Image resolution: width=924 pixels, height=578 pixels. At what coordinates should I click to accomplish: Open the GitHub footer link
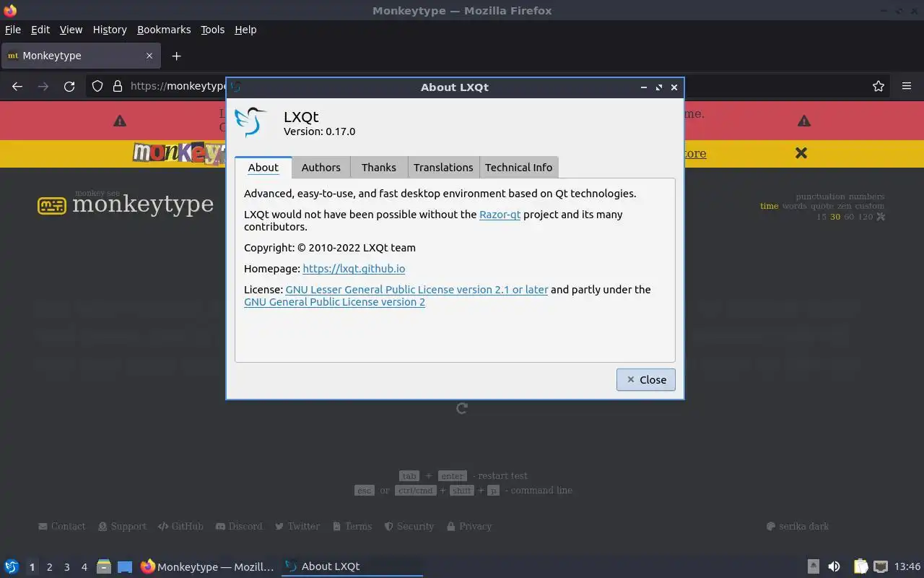tap(180, 527)
